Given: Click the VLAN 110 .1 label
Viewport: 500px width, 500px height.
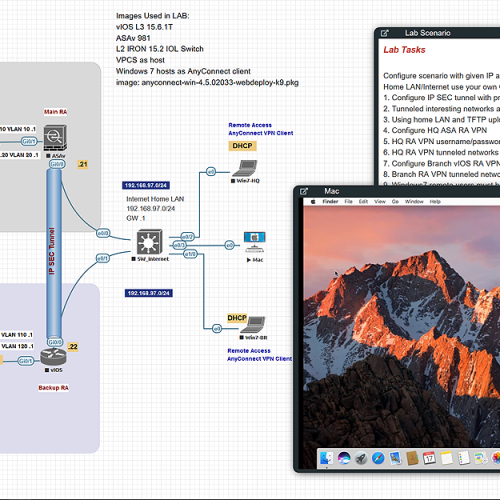Looking at the screenshot, I should click(x=17, y=335).
